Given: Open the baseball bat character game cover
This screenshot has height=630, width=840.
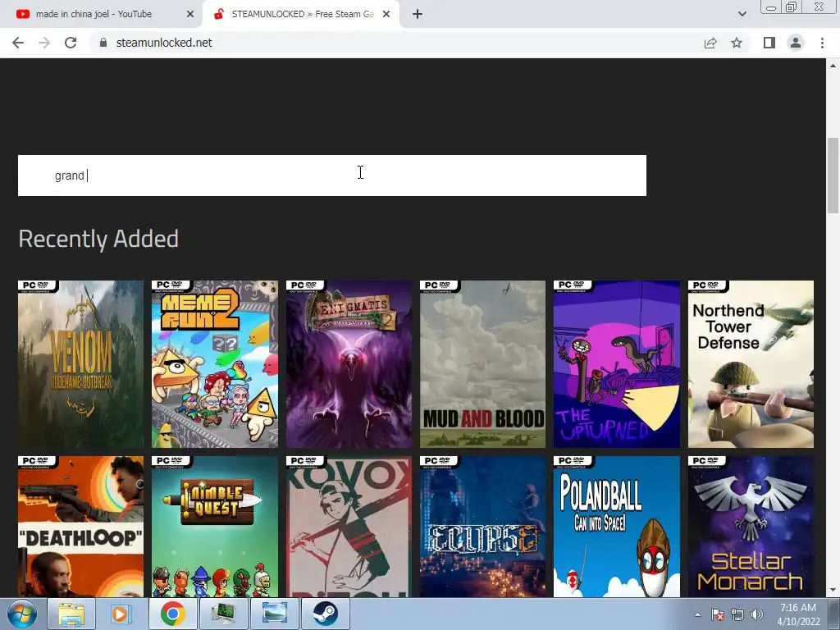Looking at the screenshot, I should coord(349,527).
